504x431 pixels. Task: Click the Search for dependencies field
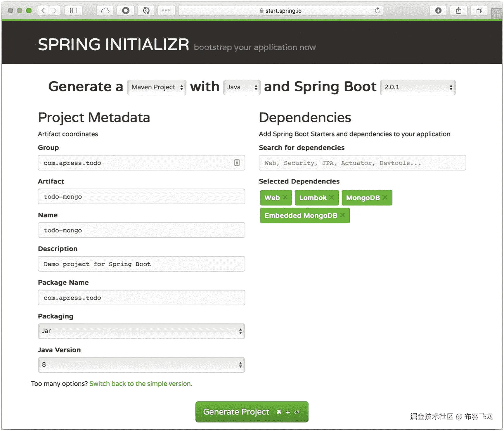[362, 163]
